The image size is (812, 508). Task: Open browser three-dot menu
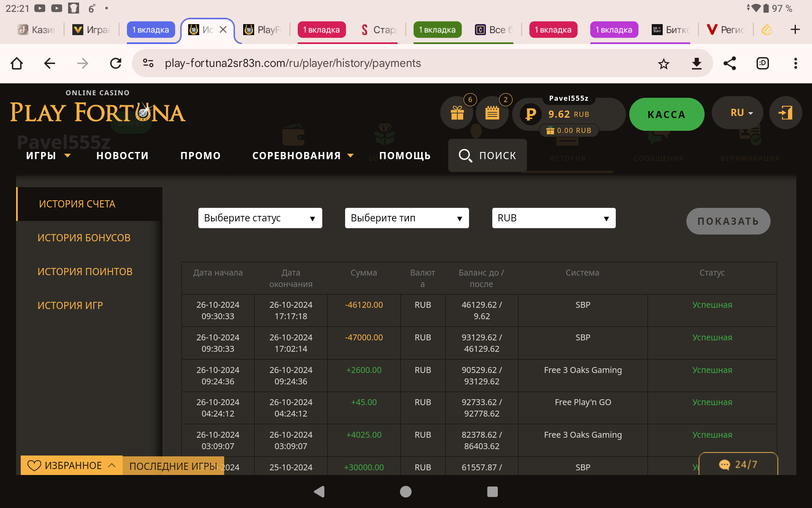pyautogui.click(x=796, y=63)
